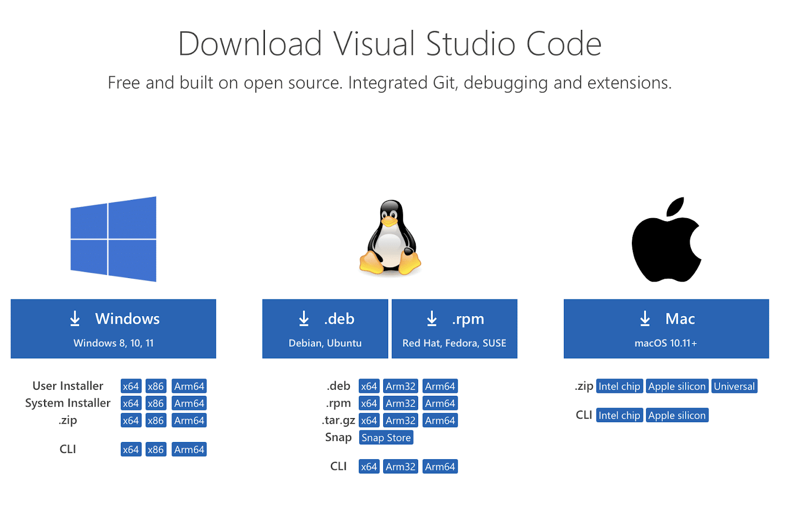Choose x64 in the Linux .rpm row

coord(369,403)
